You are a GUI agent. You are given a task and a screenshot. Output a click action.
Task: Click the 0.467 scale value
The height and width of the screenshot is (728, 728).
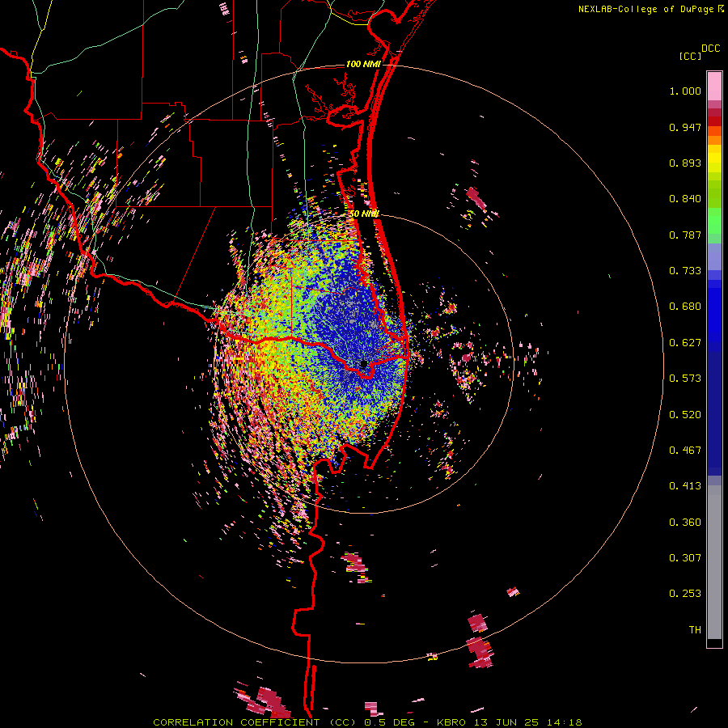tap(685, 451)
